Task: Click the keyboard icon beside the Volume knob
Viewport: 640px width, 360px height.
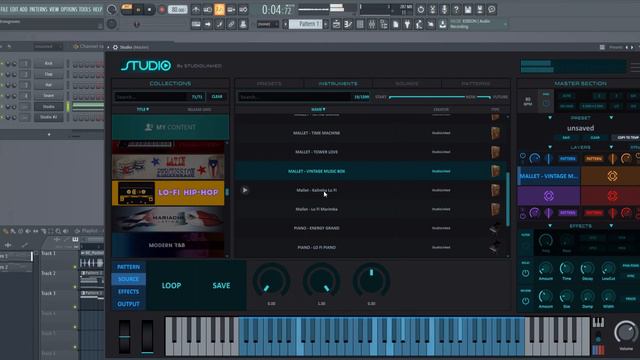Action: pyautogui.click(x=598, y=322)
